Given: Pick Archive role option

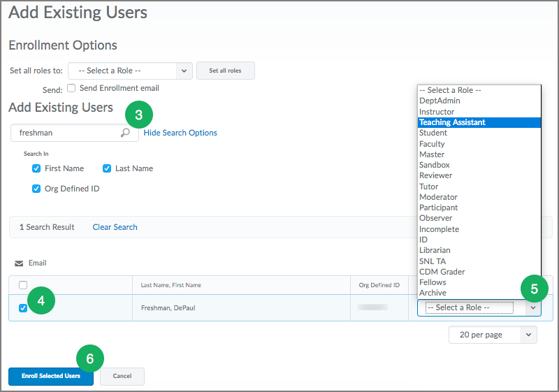Looking at the screenshot, I should click(479, 293).
